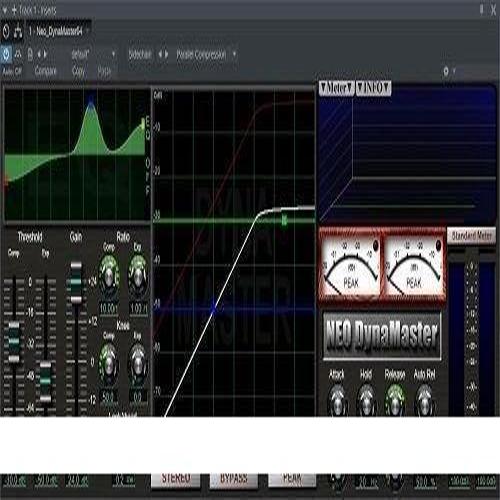
Task: Open the Parallel Compression dropdown arrow
Action: click(234, 54)
